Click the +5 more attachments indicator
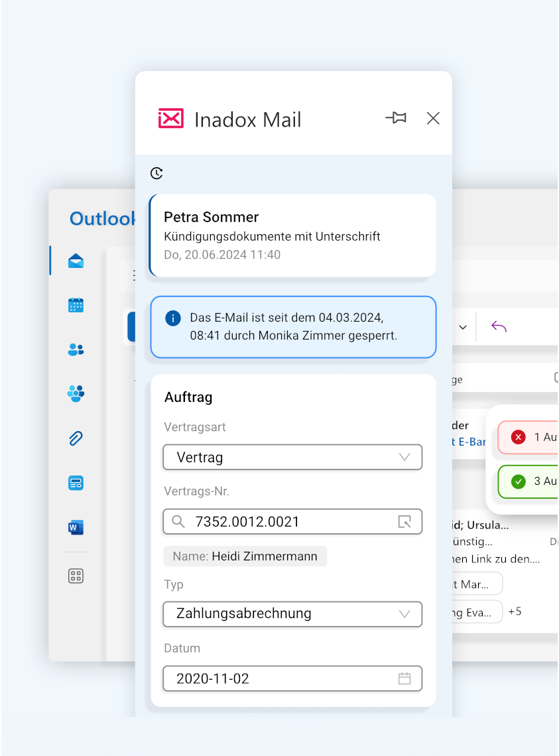 tap(515, 611)
